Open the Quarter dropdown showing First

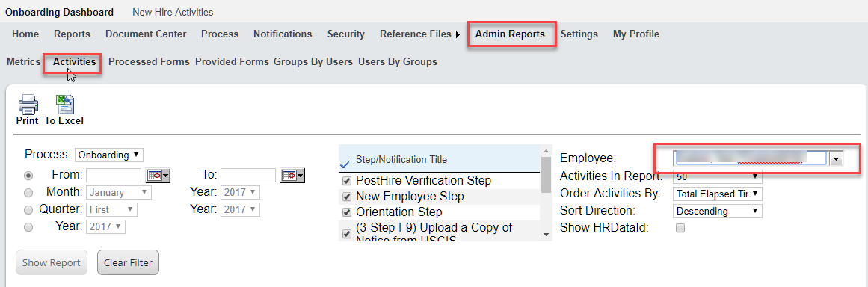click(112, 209)
